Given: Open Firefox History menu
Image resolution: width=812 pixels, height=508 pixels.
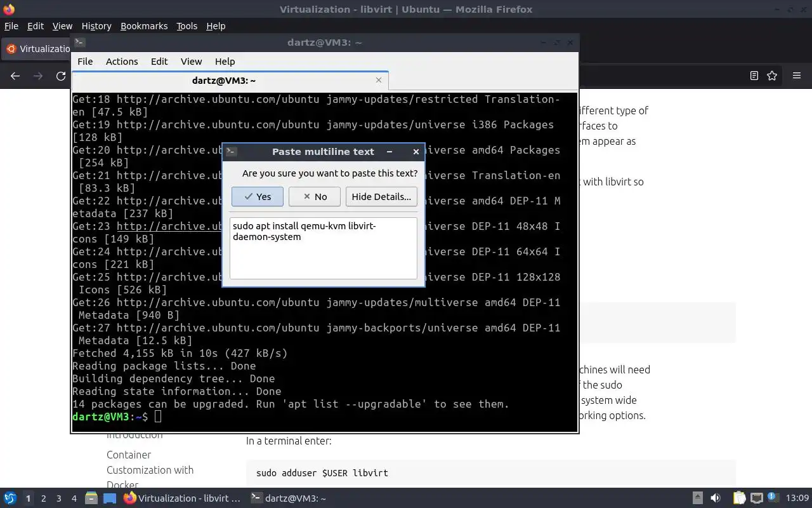Looking at the screenshot, I should (96, 26).
